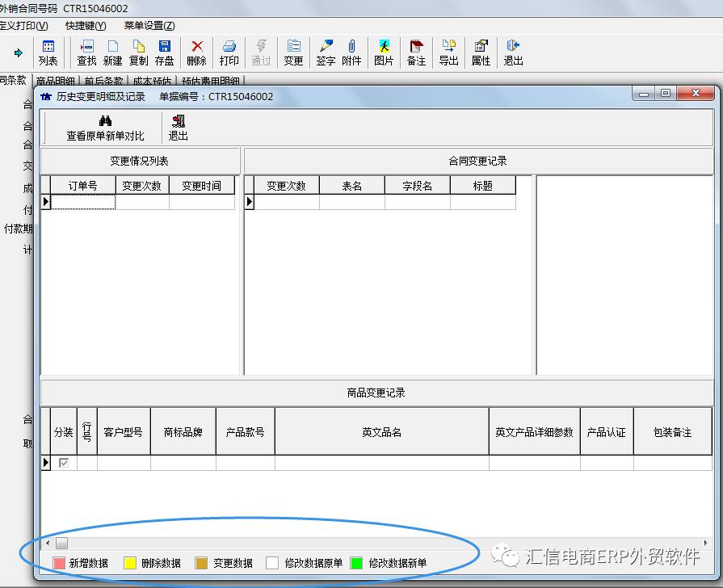723x588 pixels.
Task: Switch to the 成本预估 tab
Action: pos(152,81)
